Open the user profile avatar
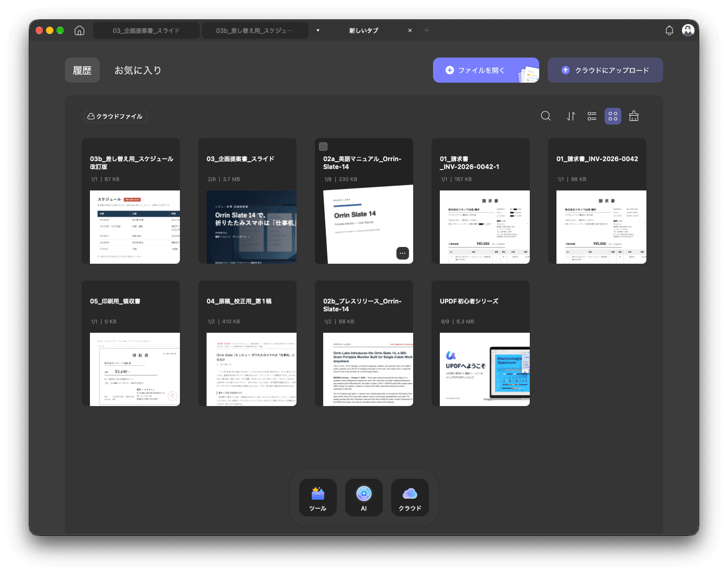The image size is (728, 574). pos(688,30)
